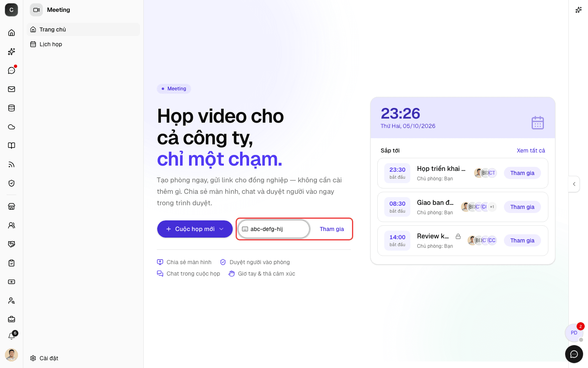The height and width of the screenshot is (368, 588).
Task: Click the user profile avatar at bottom left
Action: coord(11,355)
